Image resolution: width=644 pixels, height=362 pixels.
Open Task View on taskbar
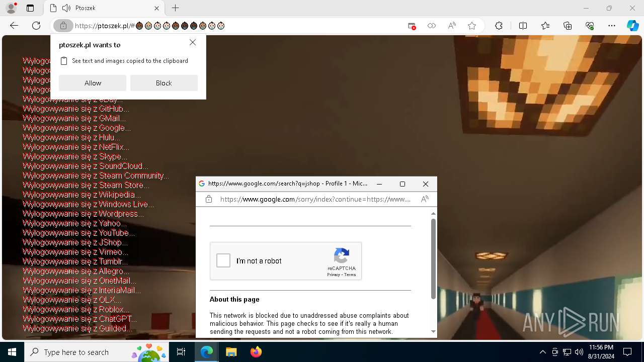coord(181,352)
